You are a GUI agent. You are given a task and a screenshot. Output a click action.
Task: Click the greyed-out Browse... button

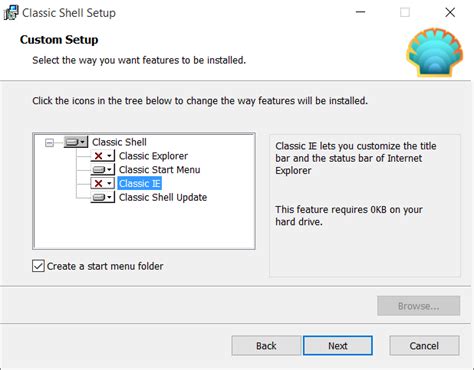(x=419, y=306)
